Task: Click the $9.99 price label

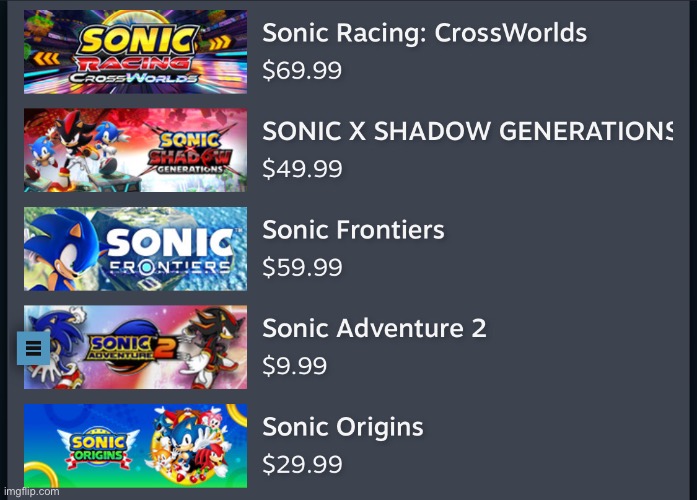Action: coord(294,366)
